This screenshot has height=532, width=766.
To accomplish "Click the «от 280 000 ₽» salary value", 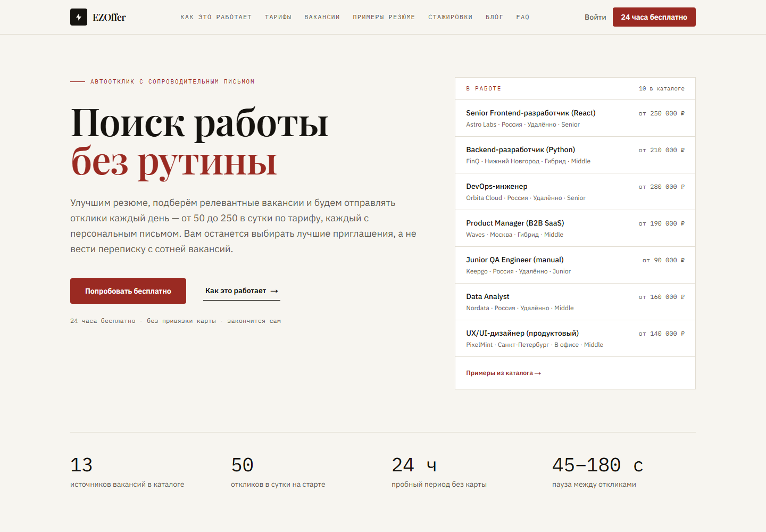I will coord(662,187).
